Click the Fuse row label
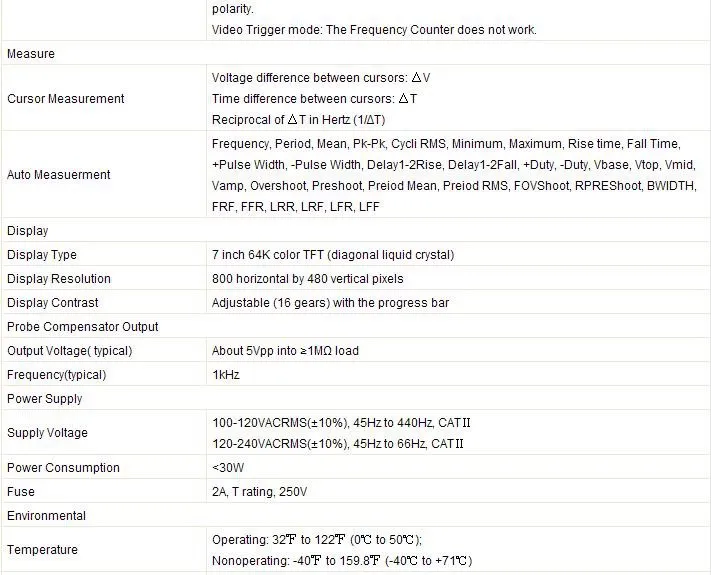711x575 pixels. [x=21, y=492]
